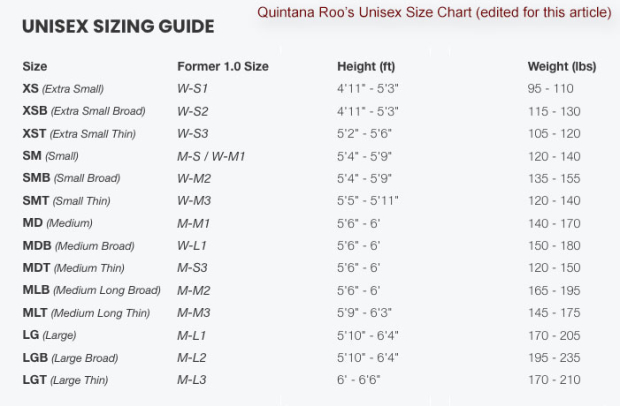
Task: Select the MD (Medium) size label
Action: [x=57, y=223]
